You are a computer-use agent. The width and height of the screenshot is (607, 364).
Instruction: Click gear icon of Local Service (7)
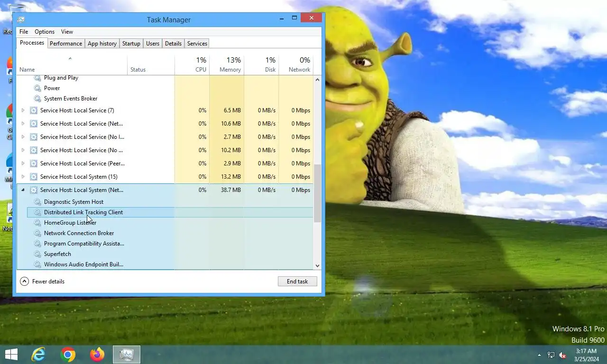click(34, 110)
